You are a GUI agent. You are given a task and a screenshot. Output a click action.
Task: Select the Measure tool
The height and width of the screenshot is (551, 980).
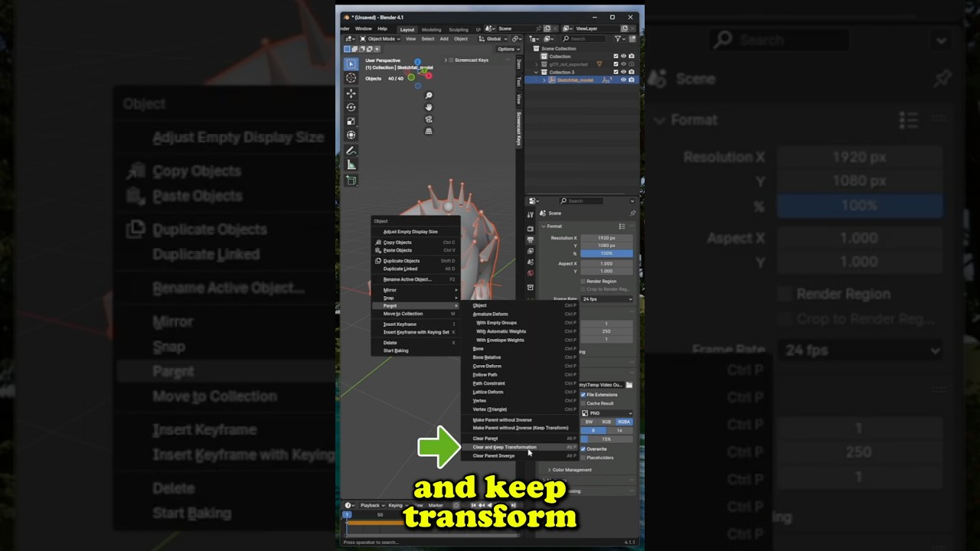(351, 165)
